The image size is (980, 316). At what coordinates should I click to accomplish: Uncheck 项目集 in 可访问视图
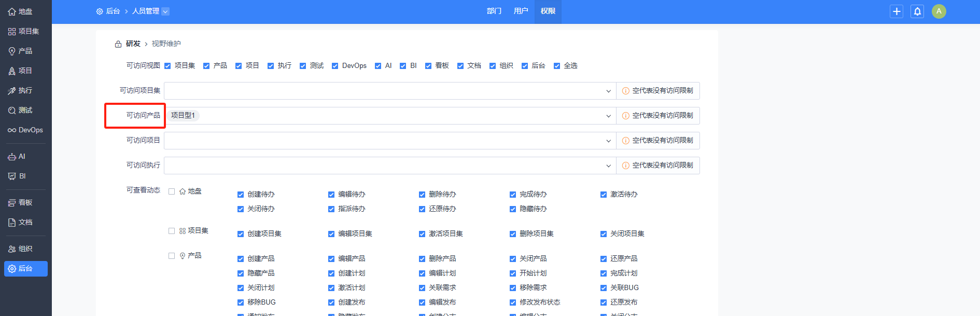tap(167, 66)
